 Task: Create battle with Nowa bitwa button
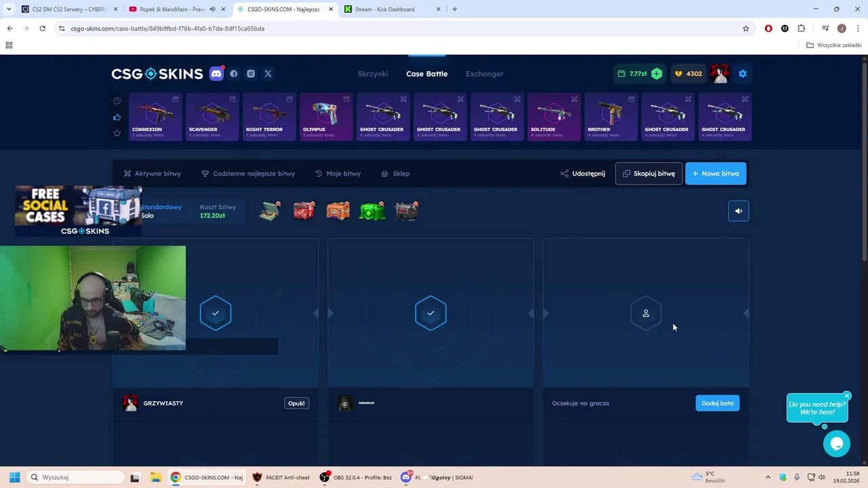click(716, 174)
